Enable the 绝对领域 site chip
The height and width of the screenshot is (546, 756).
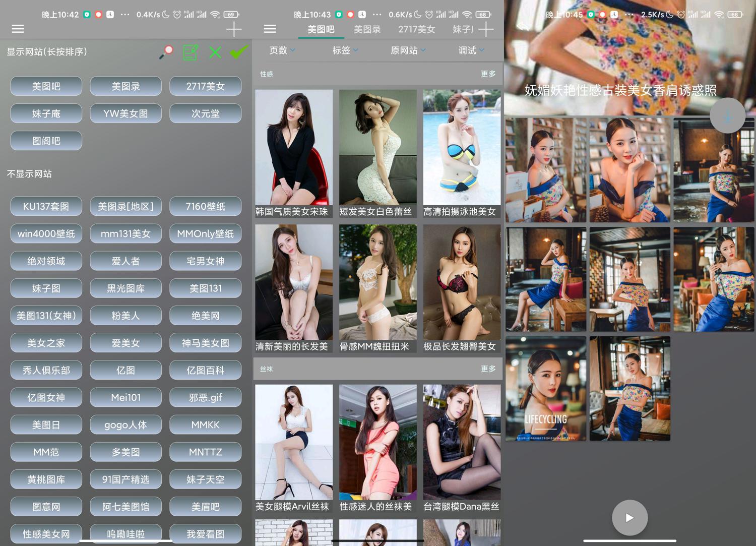(46, 261)
